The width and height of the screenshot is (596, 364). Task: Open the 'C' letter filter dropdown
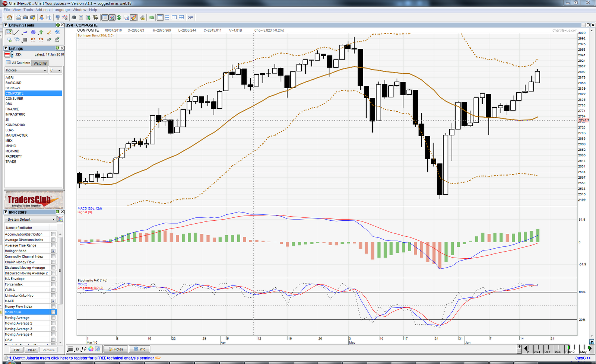[x=55, y=70]
